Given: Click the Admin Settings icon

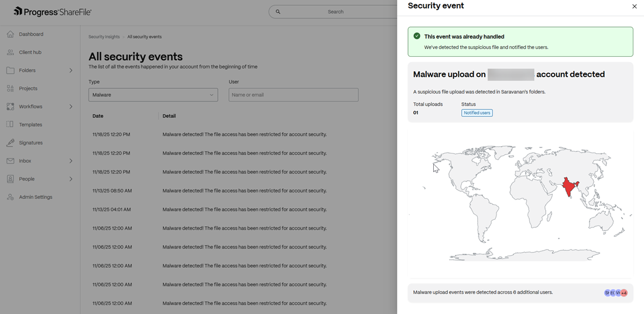Looking at the screenshot, I should tap(11, 197).
